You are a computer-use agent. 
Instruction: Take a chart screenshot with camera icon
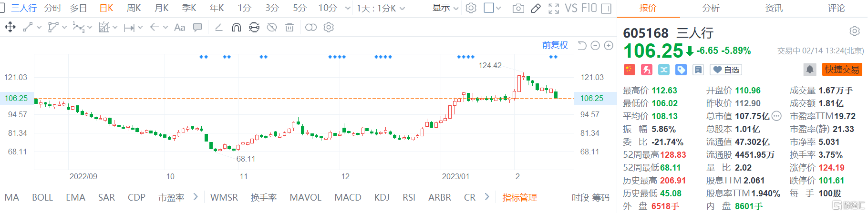(518, 9)
